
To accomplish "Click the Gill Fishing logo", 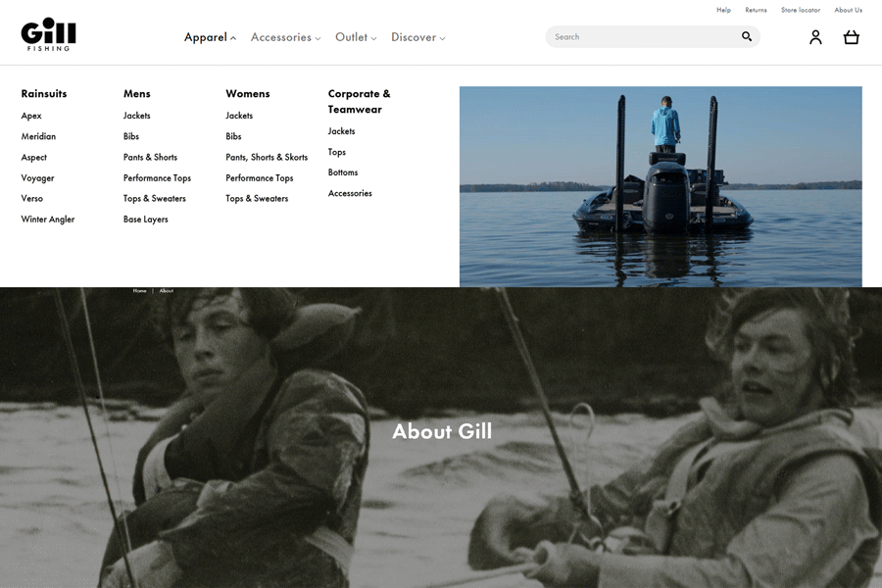I will [48, 35].
